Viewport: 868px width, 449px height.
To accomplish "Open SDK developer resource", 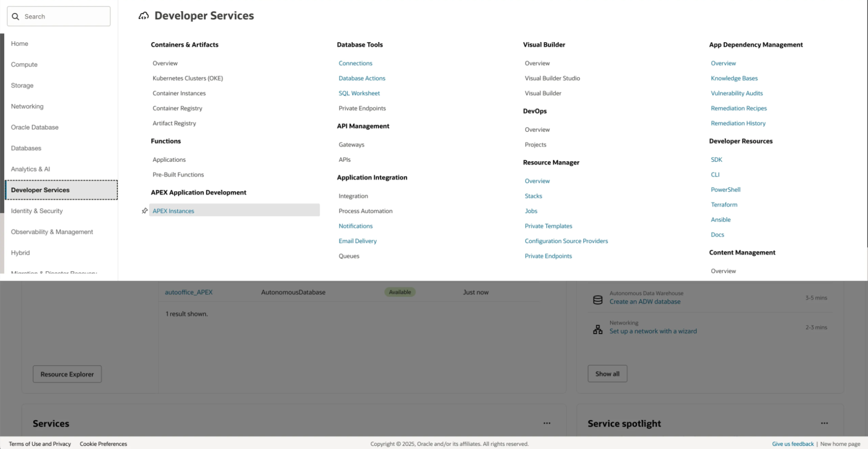I will pyautogui.click(x=716, y=159).
